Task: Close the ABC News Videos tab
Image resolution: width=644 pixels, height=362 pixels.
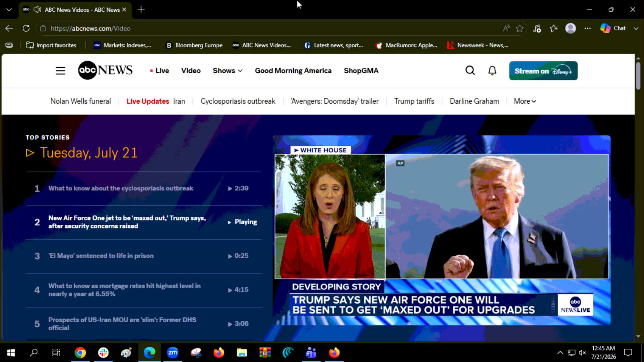Action: tap(124, 10)
